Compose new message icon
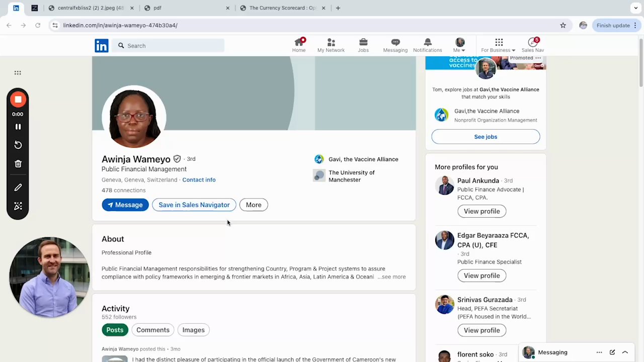This screenshot has height=362, width=644. click(612, 352)
